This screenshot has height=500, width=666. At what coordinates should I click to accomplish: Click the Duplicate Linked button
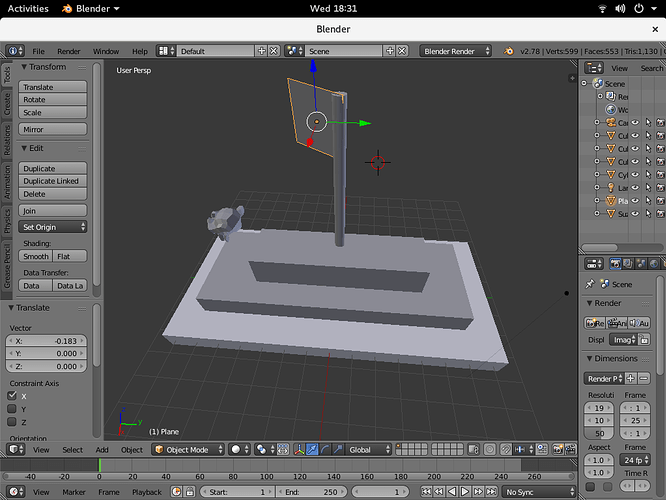click(53, 181)
